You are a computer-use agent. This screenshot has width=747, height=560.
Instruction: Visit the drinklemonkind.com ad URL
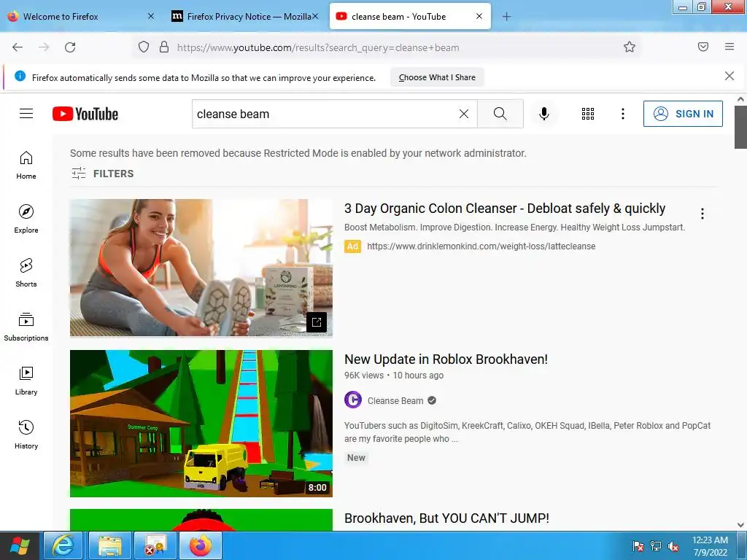click(481, 246)
